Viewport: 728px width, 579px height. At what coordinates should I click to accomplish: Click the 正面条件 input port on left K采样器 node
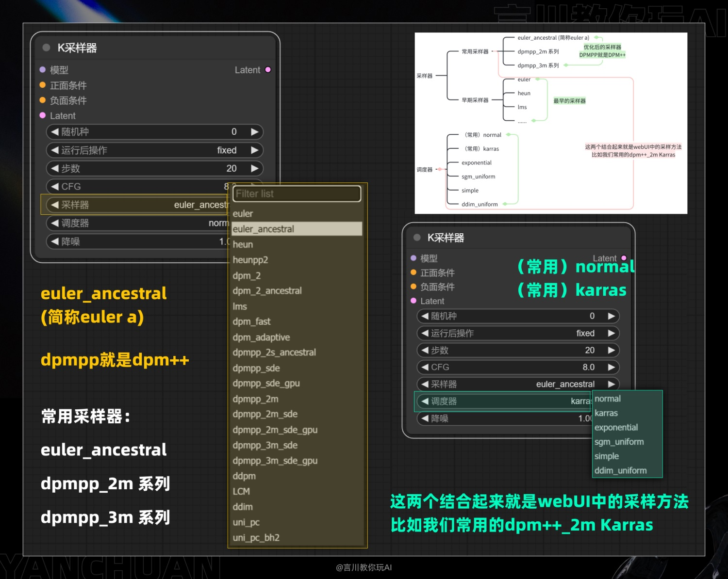[x=43, y=85]
